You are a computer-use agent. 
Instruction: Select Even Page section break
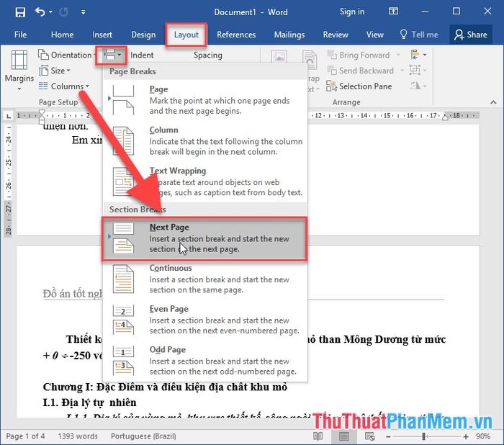coord(204,319)
